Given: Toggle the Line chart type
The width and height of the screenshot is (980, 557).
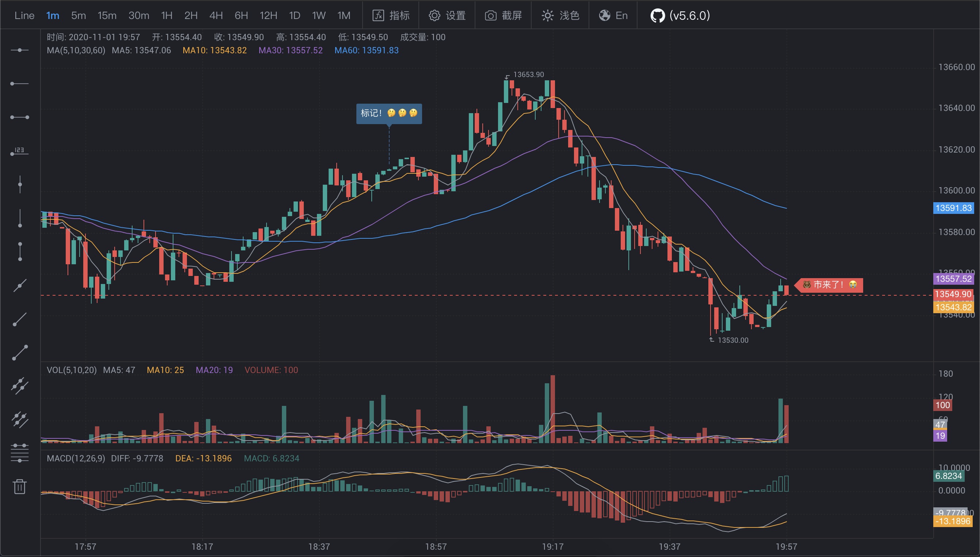Looking at the screenshot, I should click(x=24, y=15).
